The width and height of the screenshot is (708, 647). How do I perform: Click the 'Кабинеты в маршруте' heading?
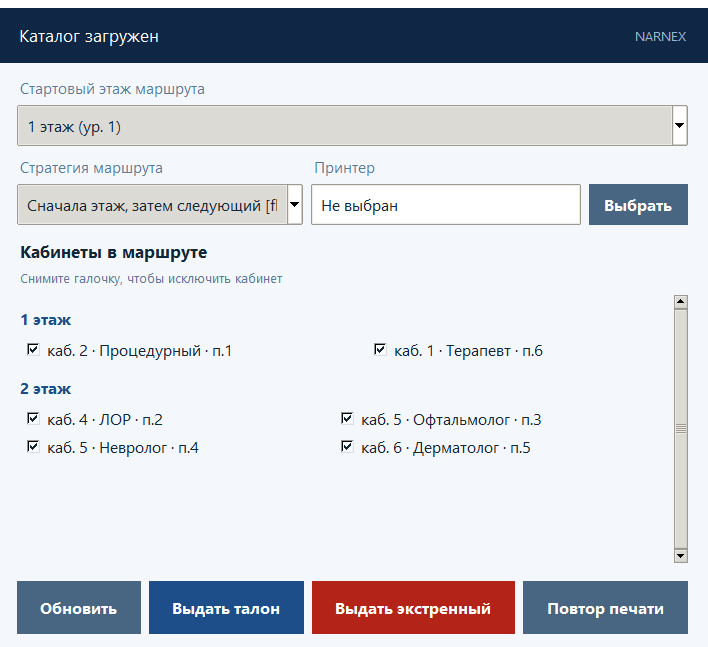pos(113,252)
